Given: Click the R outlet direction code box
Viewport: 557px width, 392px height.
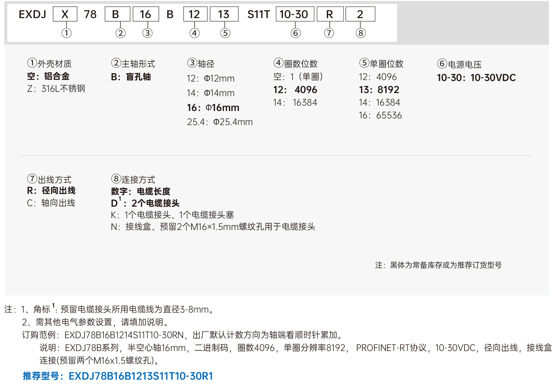Looking at the screenshot, I should pos(330,14).
